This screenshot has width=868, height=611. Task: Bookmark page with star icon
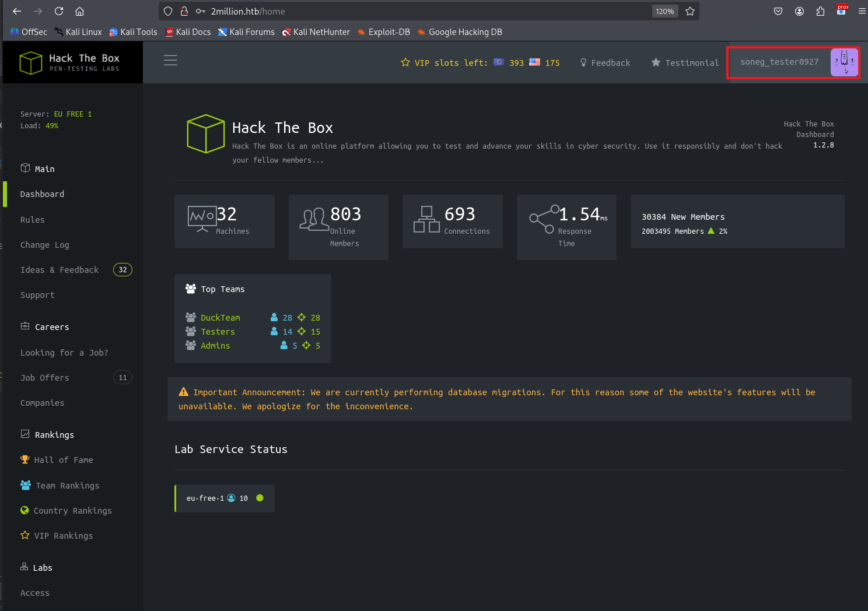point(690,11)
